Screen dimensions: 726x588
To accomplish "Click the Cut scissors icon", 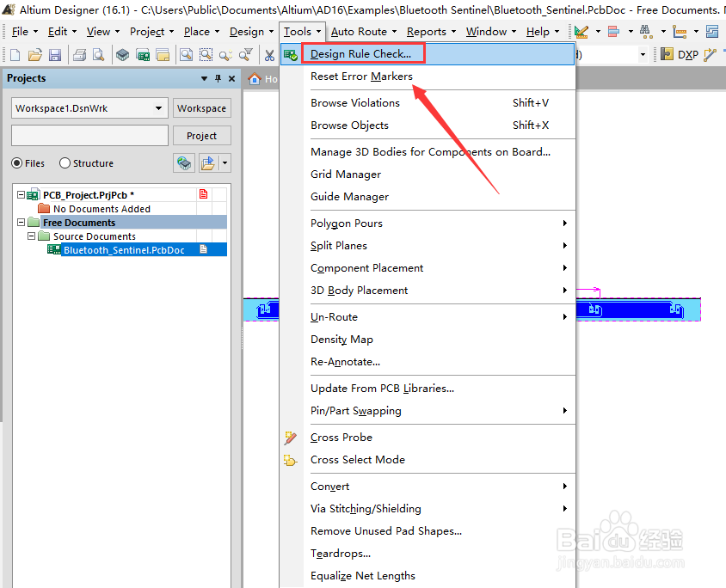I will [269, 55].
